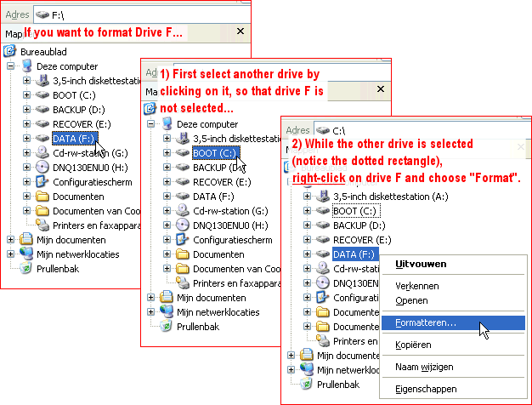Close the folder pane in the left window
The width and height of the screenshot is (532, 405).
[241, 31]
